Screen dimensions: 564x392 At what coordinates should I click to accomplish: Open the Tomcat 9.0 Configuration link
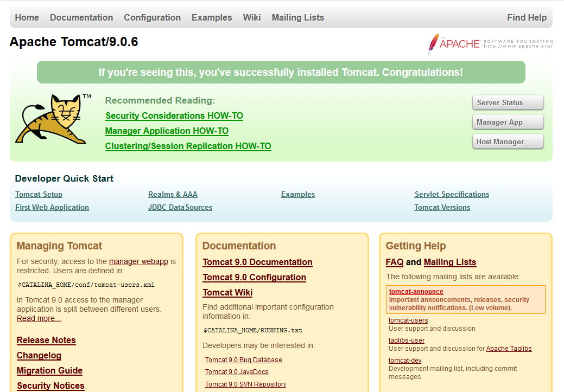coord(254,278)
